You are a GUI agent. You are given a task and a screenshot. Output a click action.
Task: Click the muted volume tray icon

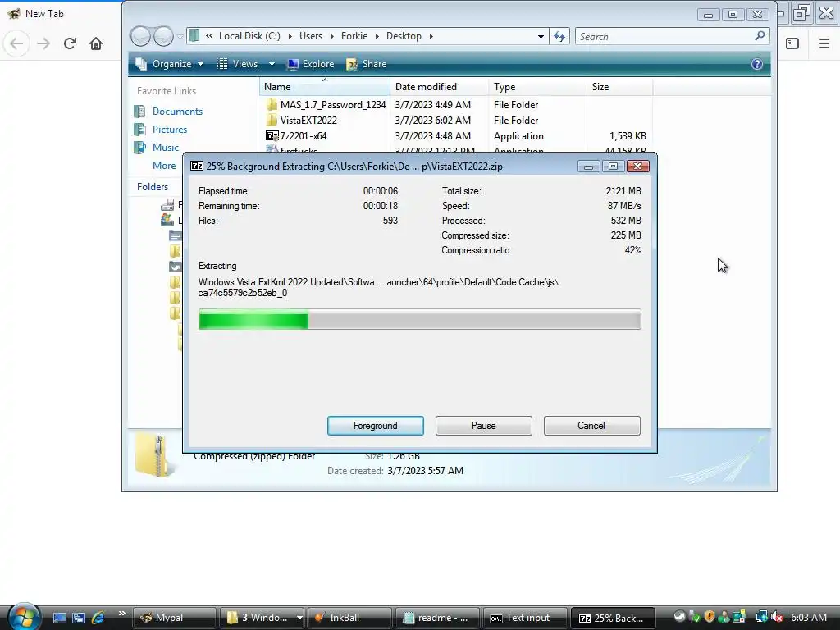(778, 617)
